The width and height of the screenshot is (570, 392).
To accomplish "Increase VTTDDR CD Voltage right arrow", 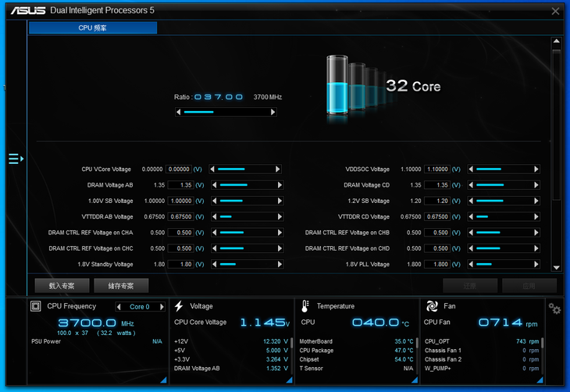I will coord(536,217).
